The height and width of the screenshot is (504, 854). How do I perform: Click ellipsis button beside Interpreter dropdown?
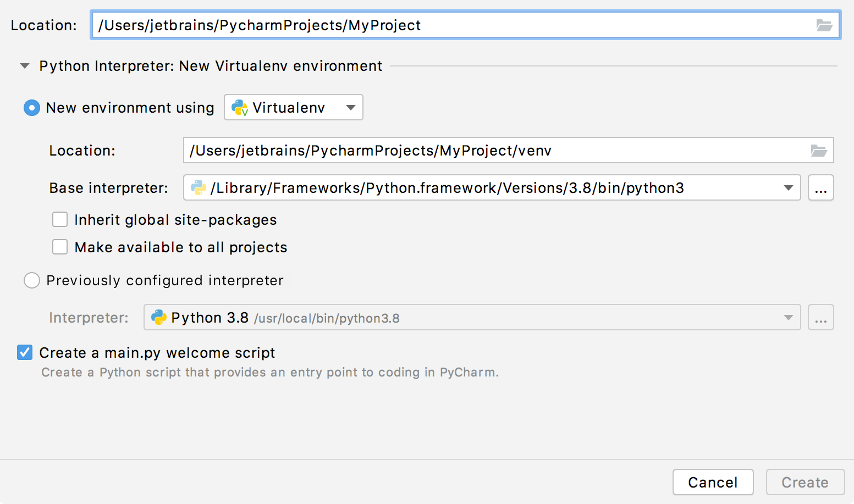[x=820, y=318]
